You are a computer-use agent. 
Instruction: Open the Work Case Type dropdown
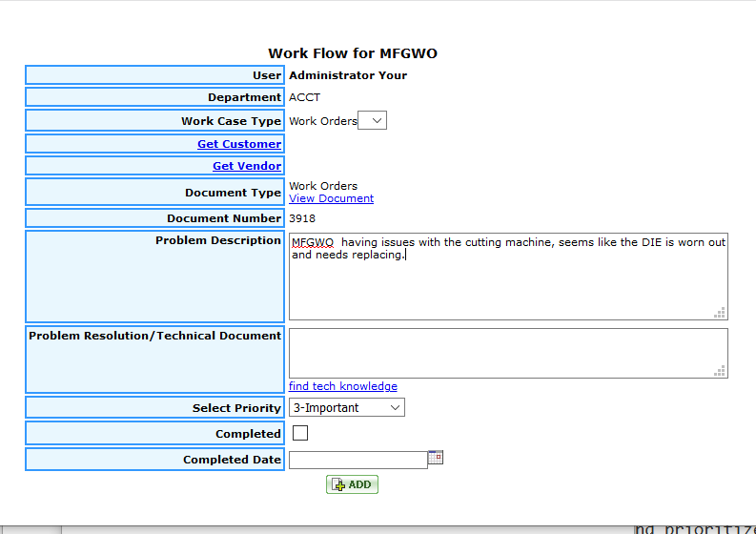pyautogui.click(x=372, y=121)
